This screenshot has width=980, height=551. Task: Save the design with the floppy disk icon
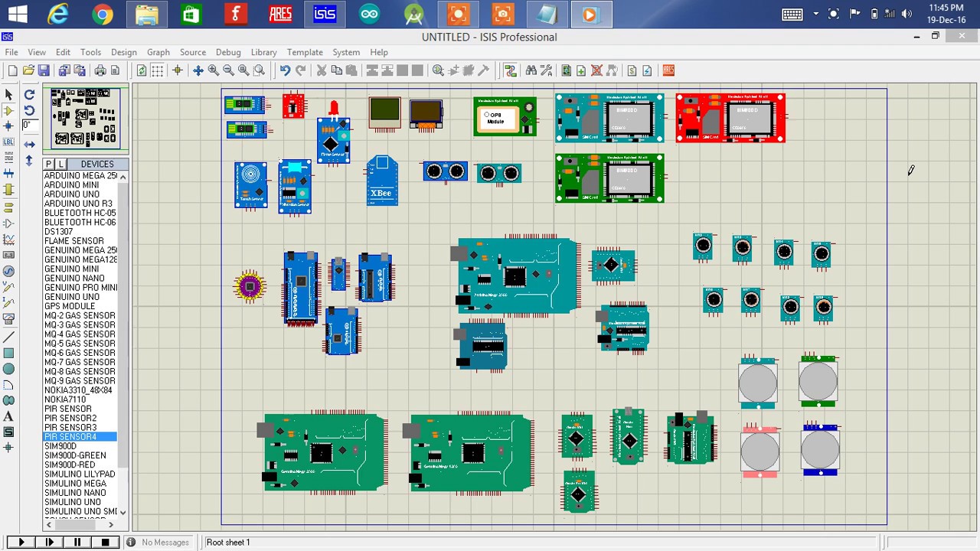pyautogui.click(x=44, y=70)
